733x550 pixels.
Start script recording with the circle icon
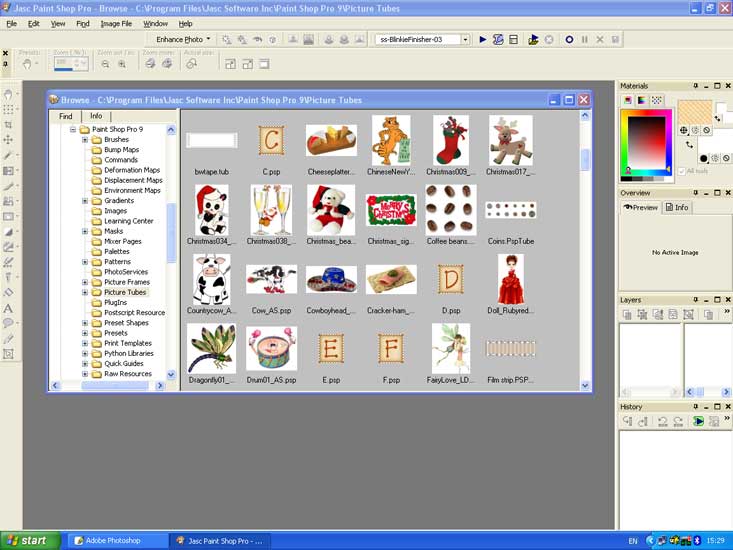point(569,39)
